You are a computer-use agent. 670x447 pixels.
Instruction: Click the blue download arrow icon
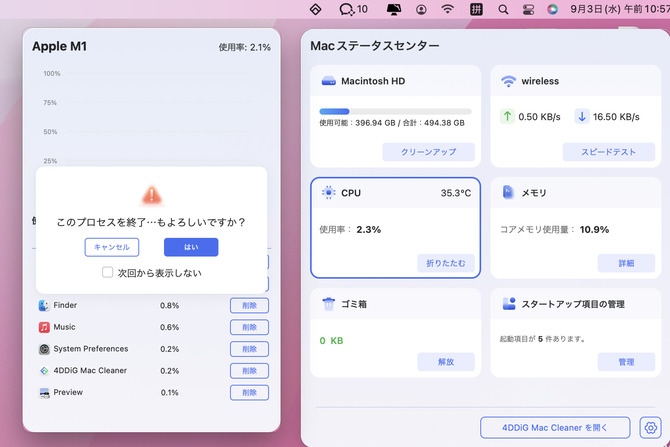[582, 116]
